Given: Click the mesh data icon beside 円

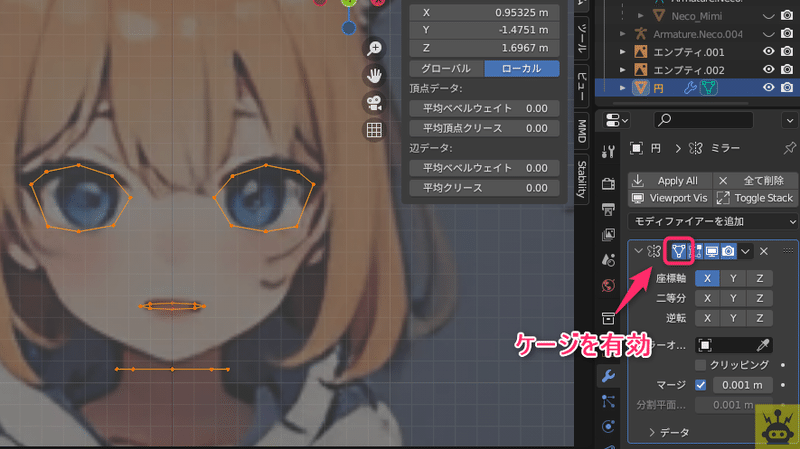Looking at the screenshot, I should [708, 88].
